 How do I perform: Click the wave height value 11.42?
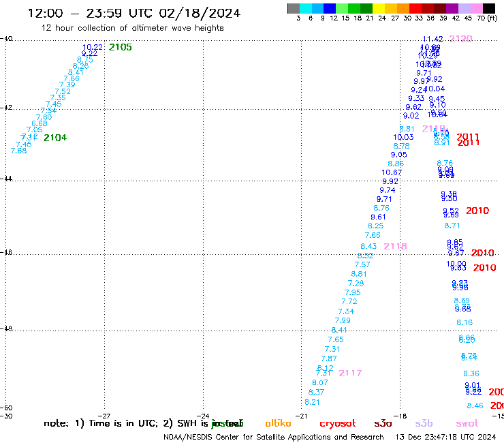click(432, 39)
